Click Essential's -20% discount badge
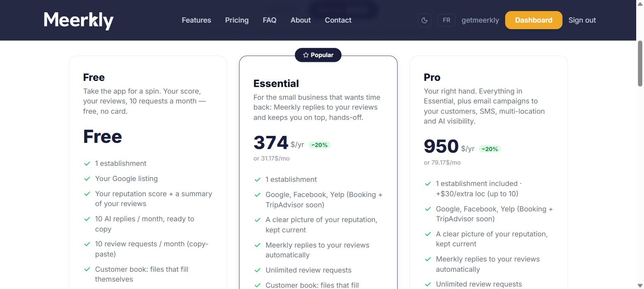 pyautogui.click(x=319, y=145)
